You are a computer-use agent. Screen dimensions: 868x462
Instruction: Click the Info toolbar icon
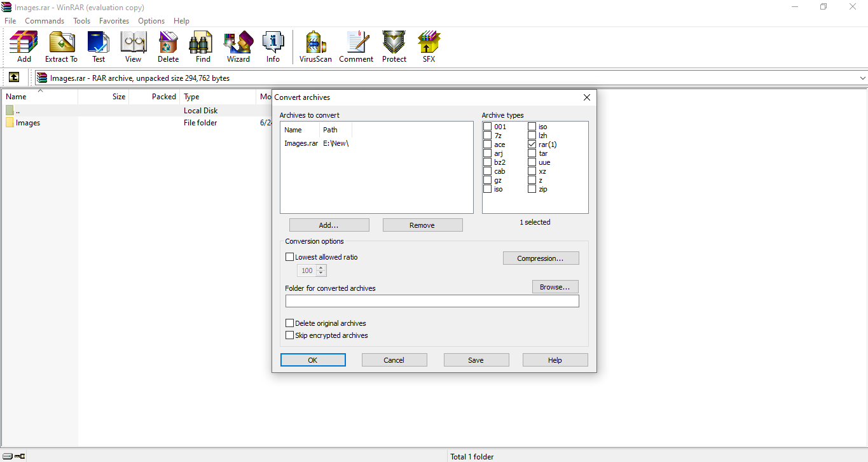pos(273,45)
